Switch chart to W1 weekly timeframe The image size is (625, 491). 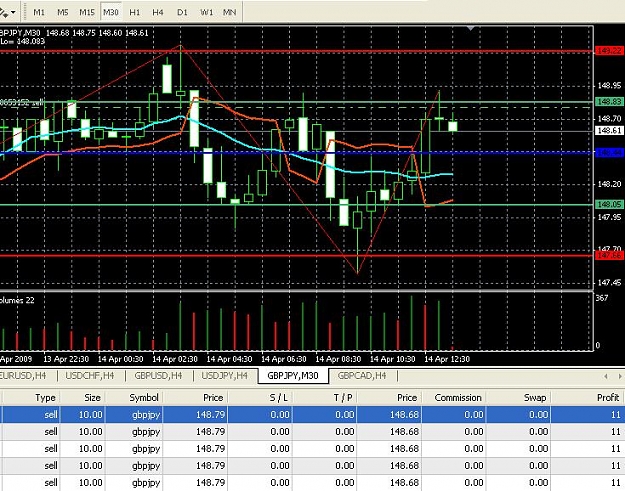click(x=206, y=12)
